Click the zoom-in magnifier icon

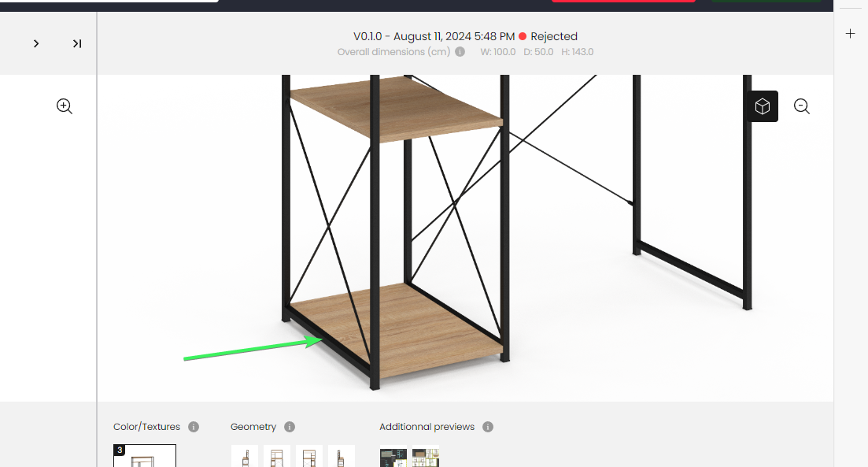65,106
